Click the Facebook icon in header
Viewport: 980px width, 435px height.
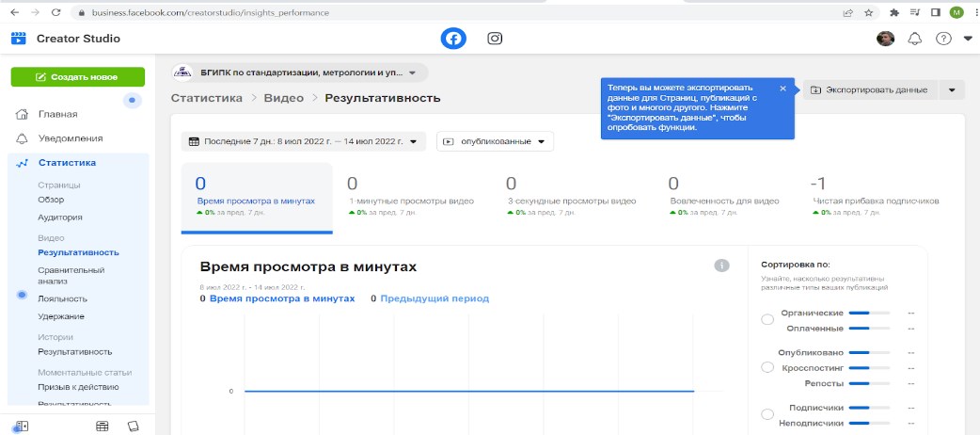point(454,39)
